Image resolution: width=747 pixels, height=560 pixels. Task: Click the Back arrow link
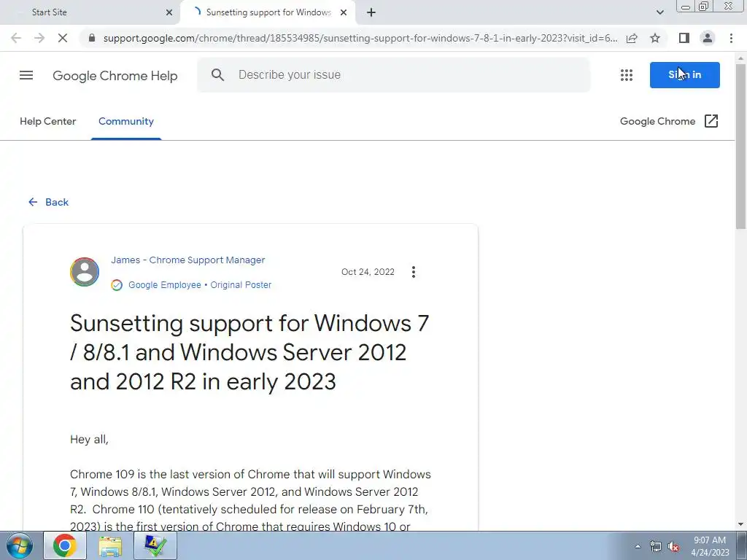pos(48,202)
